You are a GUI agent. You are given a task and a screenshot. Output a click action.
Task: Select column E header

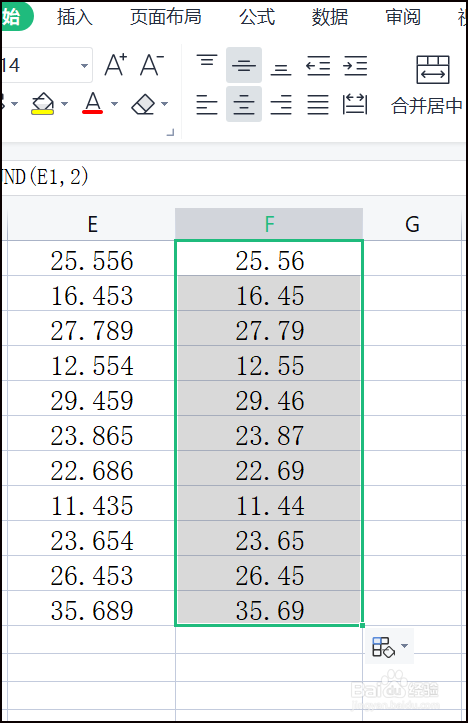tap(92, 224)
